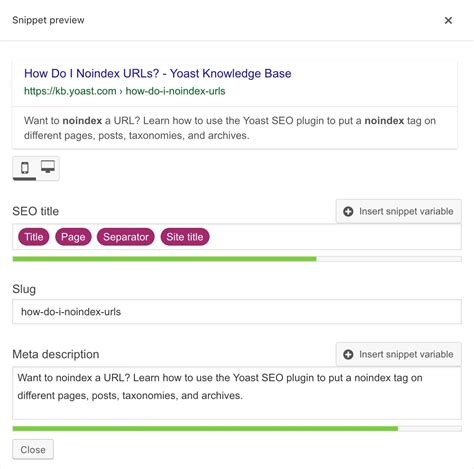
Task: Click the Meta description length progress bar
Action: pyautogui.click(x=237, y=429)
